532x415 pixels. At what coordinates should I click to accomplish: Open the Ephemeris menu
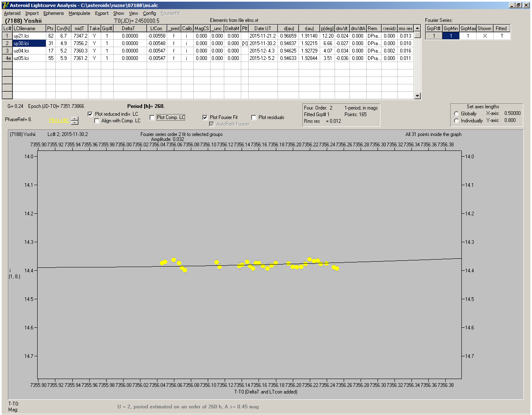(54, 13)
